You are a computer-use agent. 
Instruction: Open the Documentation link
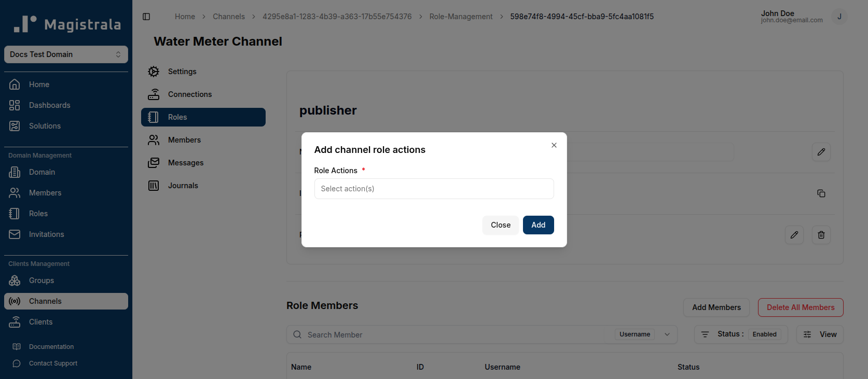coord(51,347)
